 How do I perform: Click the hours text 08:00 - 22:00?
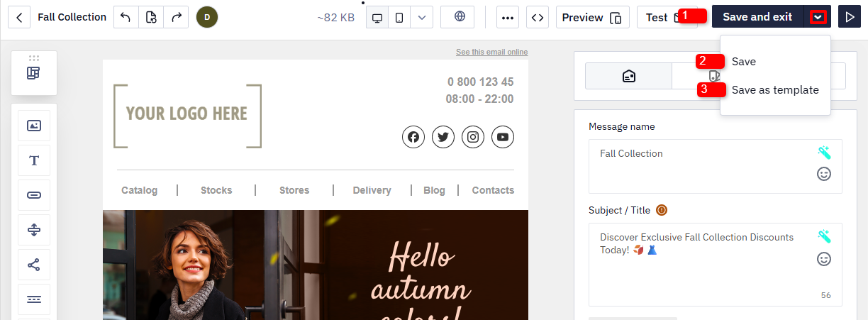(x=480, y=99)
